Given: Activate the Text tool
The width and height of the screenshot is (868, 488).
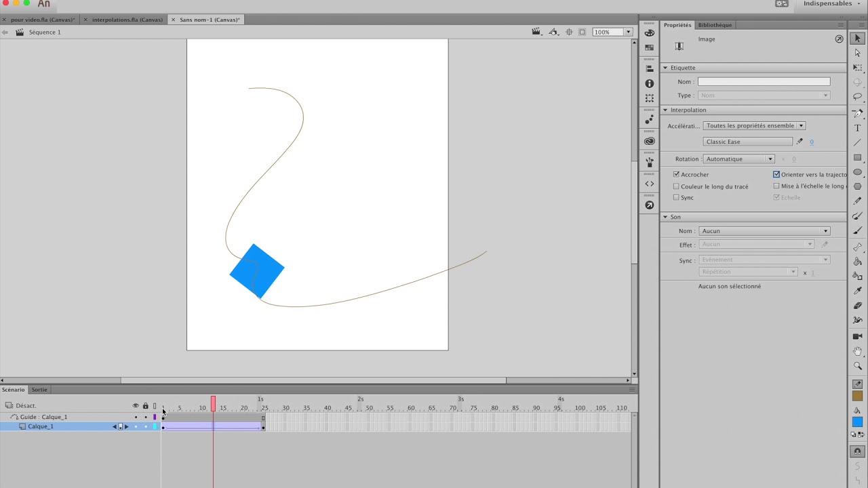Looking at the screenshot, I should click(x=858, y=128).
